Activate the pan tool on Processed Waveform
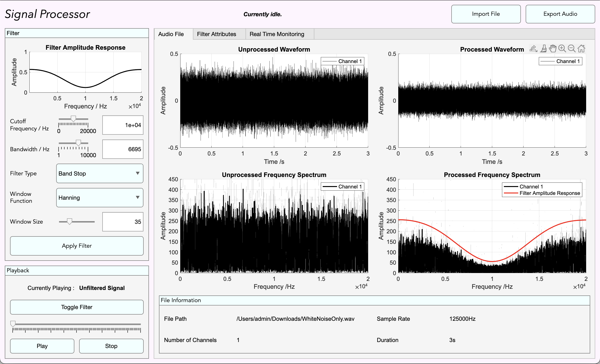Screen dimensions: 600x364 (x=552, y=48)
